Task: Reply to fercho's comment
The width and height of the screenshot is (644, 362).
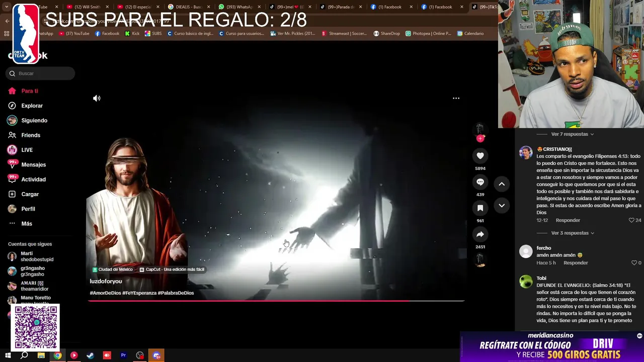Action: (x=576, y=263)
